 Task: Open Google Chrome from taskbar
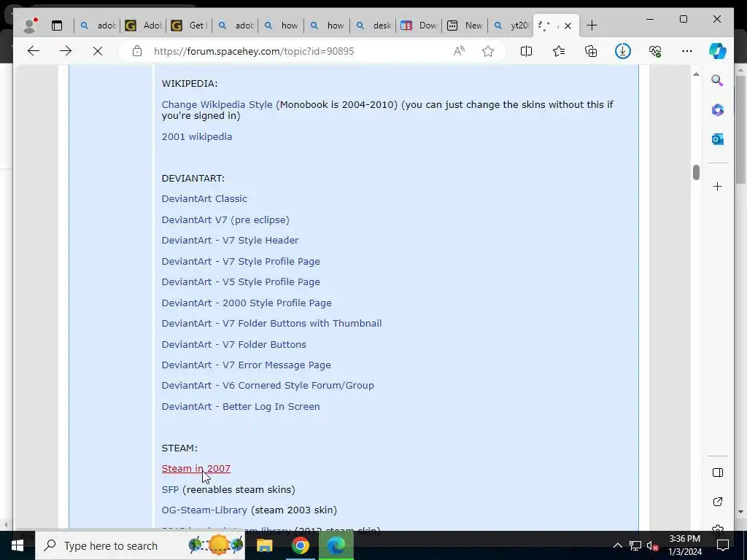pos(300,545)
